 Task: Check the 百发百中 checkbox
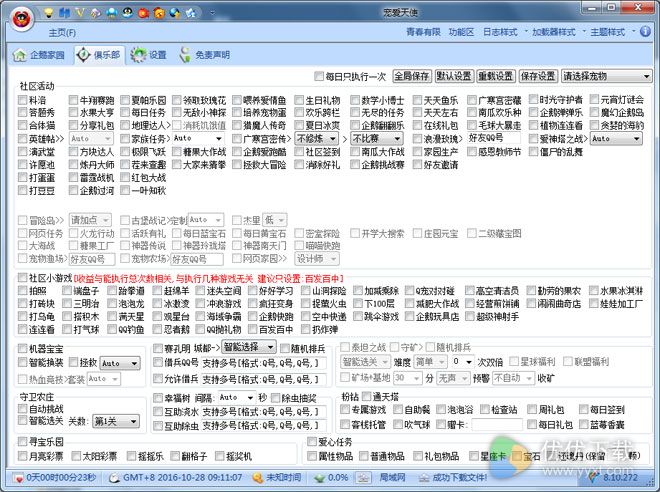click(x=253, y=329)
